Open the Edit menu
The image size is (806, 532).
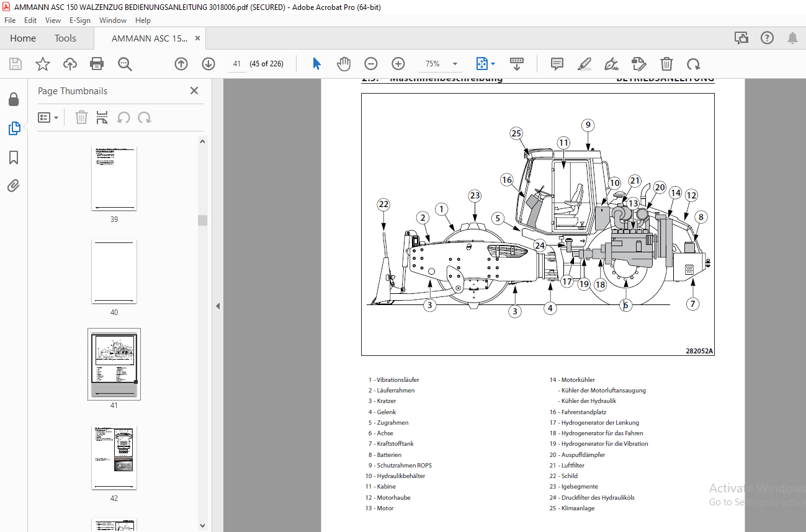pyautogui.click(x=30, y=20)
